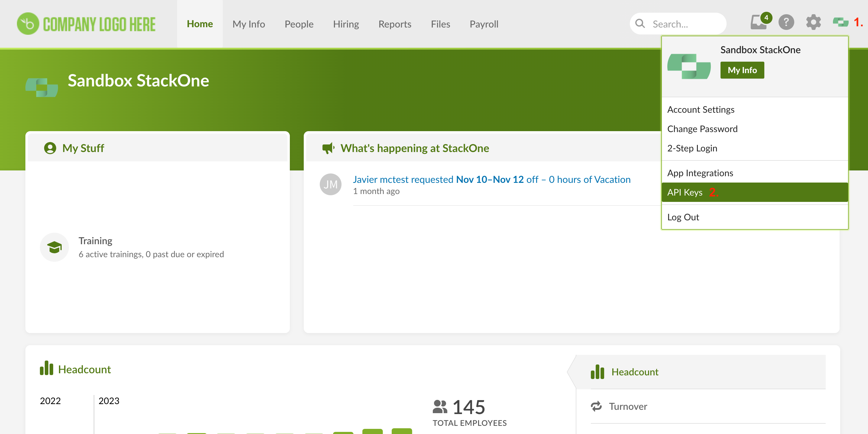Open the settings gear icon
Screen dimensions: 868x434
coord(813,23)
